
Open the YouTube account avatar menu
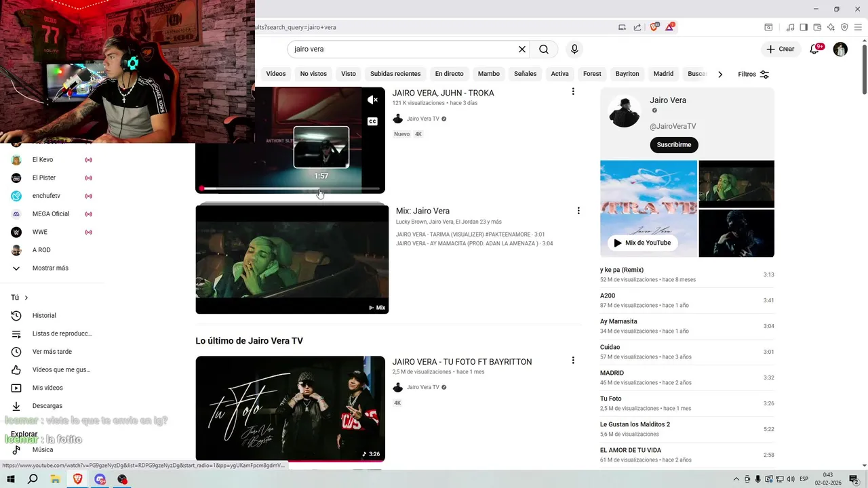click(840, 49)
